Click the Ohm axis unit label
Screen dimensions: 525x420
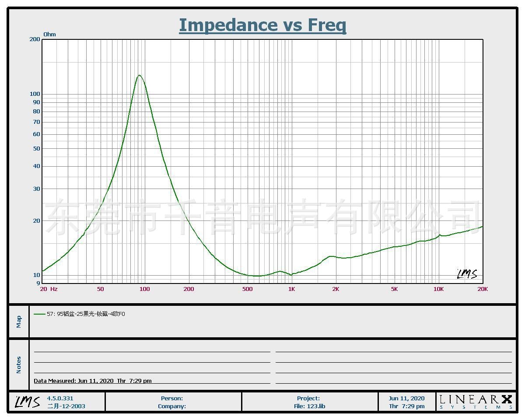tap(49, 34)
